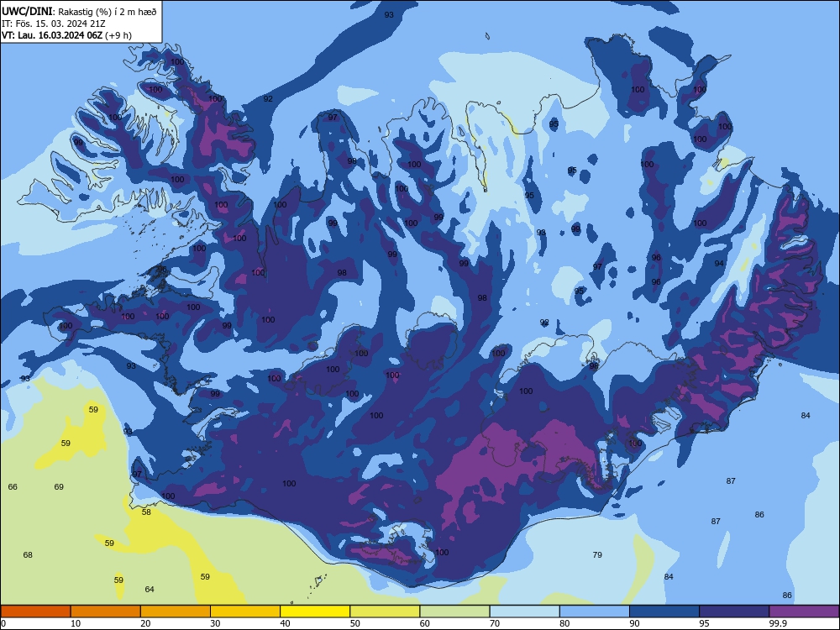Click the orange 10–20 legend swatch
Viewport: 840px width, 630px height.
(x=106, y=612)
